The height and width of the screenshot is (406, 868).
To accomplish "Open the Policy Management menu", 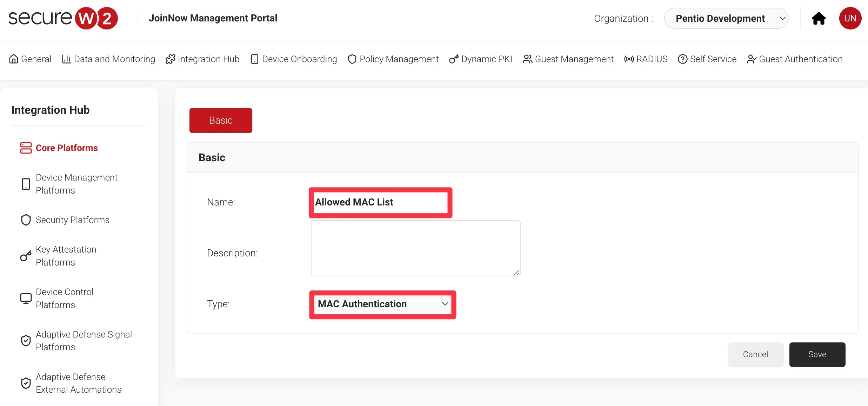I will 393,59.
